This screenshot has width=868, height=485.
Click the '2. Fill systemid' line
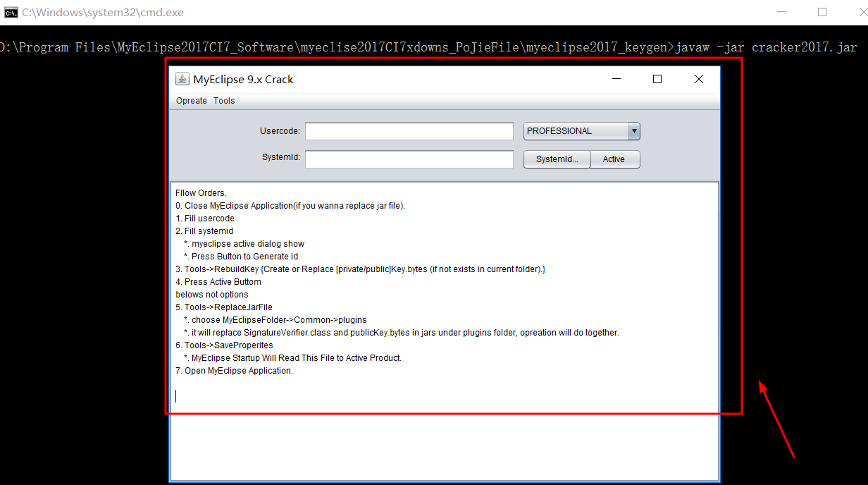[204, 231]
